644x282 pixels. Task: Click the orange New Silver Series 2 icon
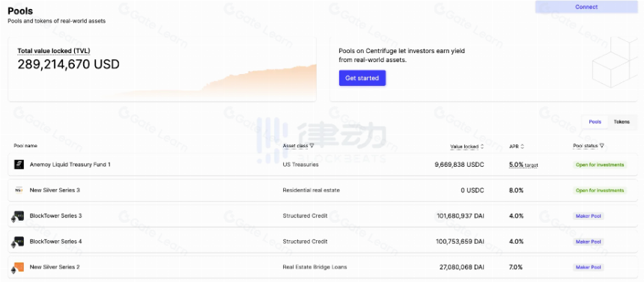[18, 267]
